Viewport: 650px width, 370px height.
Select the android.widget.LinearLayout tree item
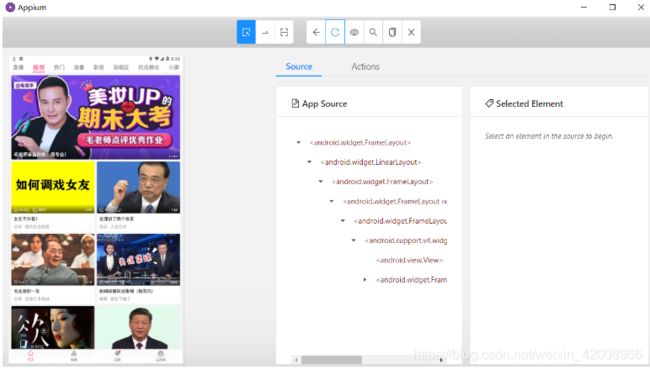pyautogui.click(x=371, y=162)
